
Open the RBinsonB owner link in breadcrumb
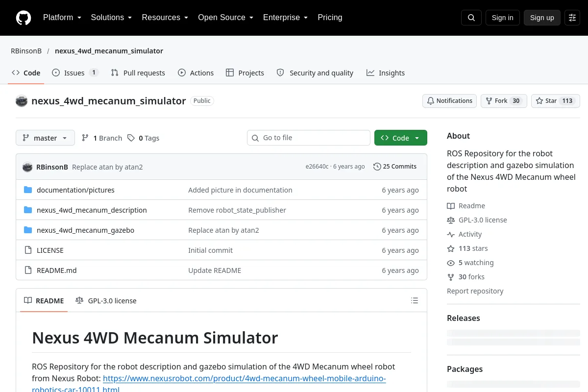click(x=26, y=51)
